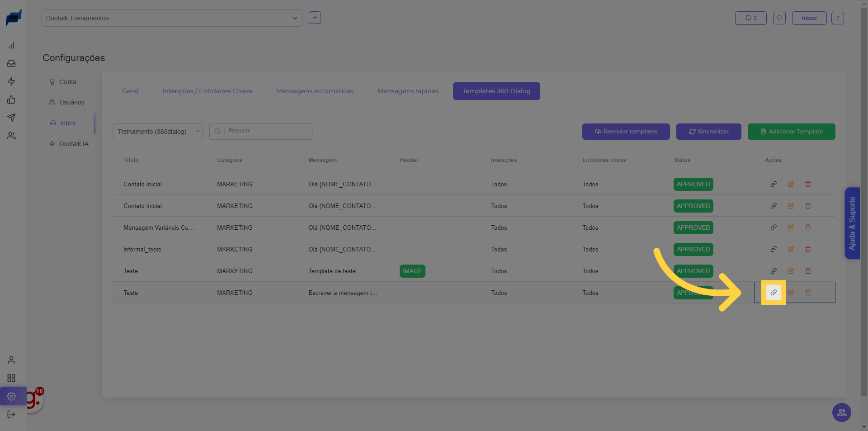Open the analytics bar chart sidebar icon

tap(11, 45)
